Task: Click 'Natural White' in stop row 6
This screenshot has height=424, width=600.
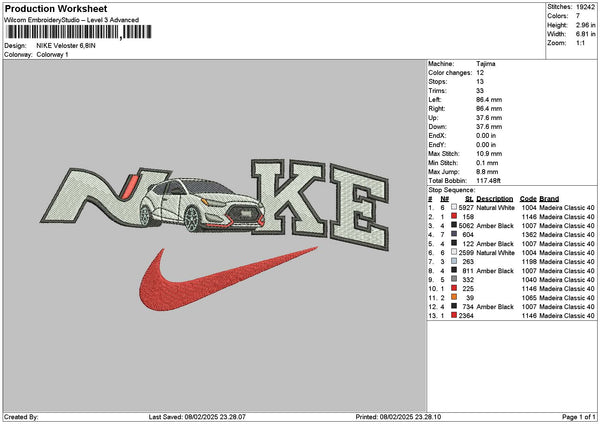Action: click(496, 253)
